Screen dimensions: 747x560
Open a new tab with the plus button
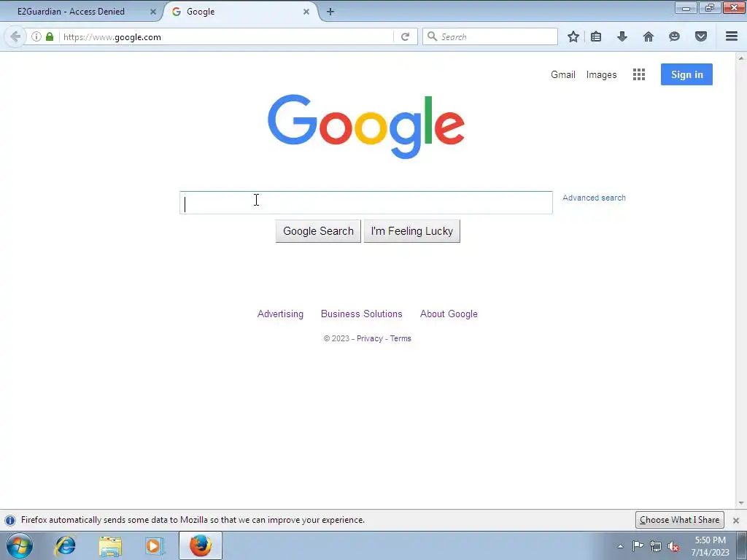pyautogui.click(x=330, y=12)
